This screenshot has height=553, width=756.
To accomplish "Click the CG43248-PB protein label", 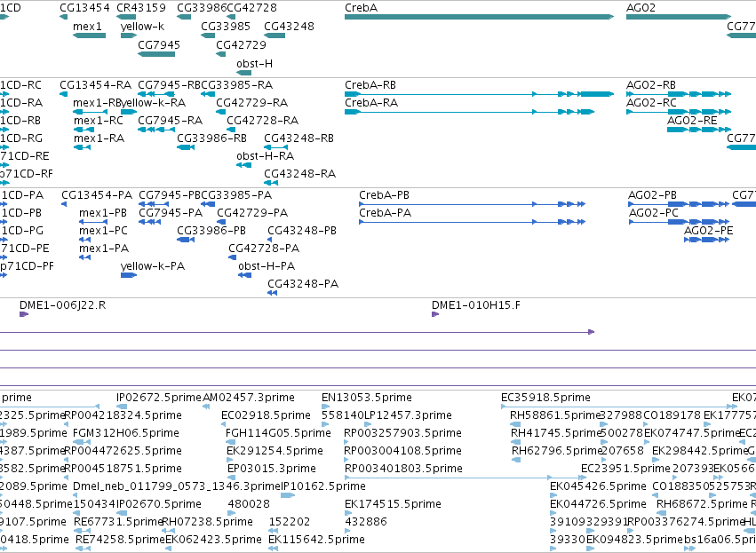I will click(x=302, y=231).
